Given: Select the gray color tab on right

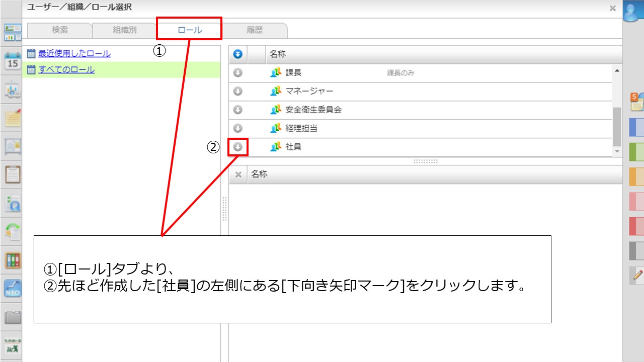Looking at the screenshot, I should (636, 251).
